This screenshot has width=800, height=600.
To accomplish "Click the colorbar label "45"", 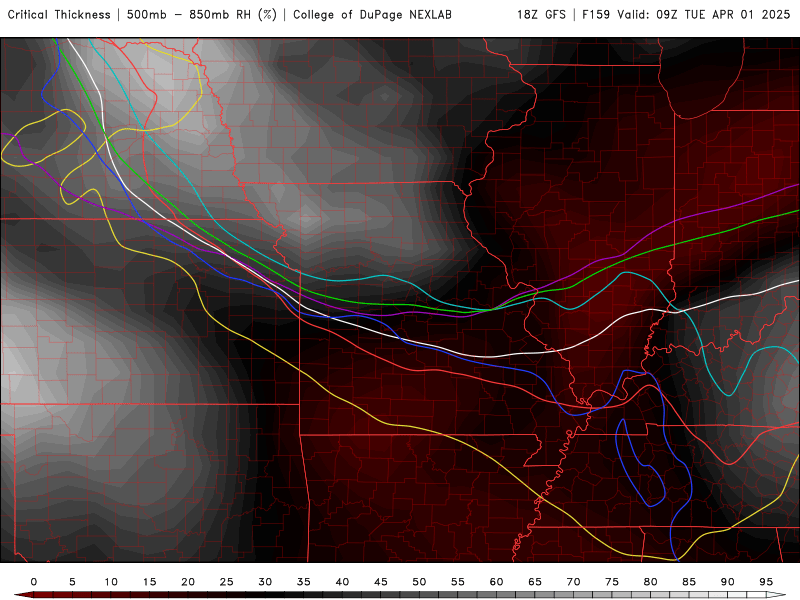I will click(381, 582).
